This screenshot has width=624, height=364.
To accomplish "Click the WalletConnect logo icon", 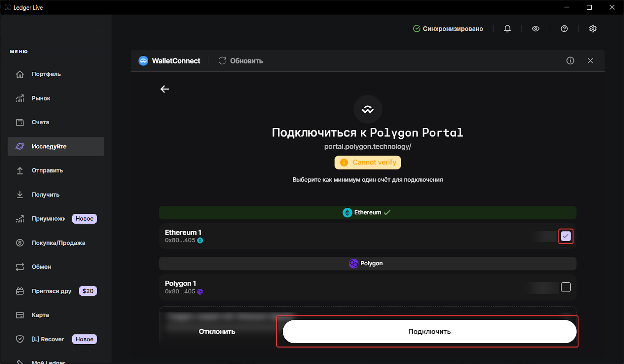I will tap(144, 61).
